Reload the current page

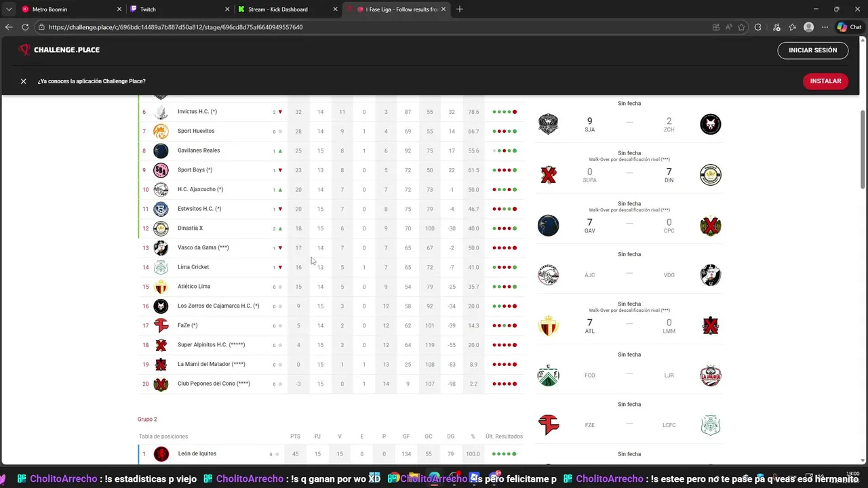[x=25, y=27]
